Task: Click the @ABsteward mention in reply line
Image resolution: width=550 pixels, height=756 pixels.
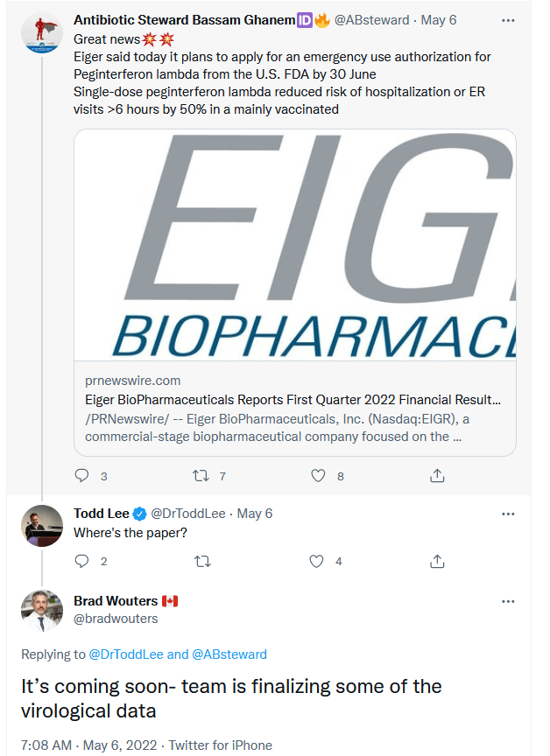Action: [x=230, y=654]
